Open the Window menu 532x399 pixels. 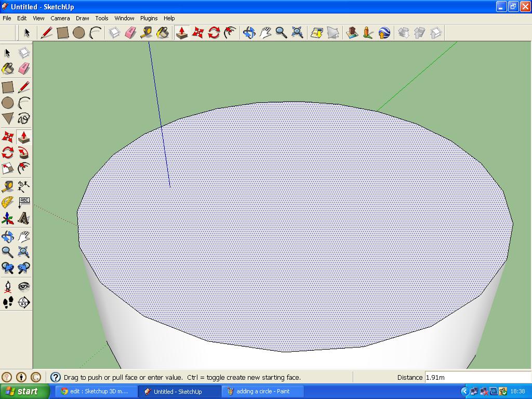pos(124,18)
